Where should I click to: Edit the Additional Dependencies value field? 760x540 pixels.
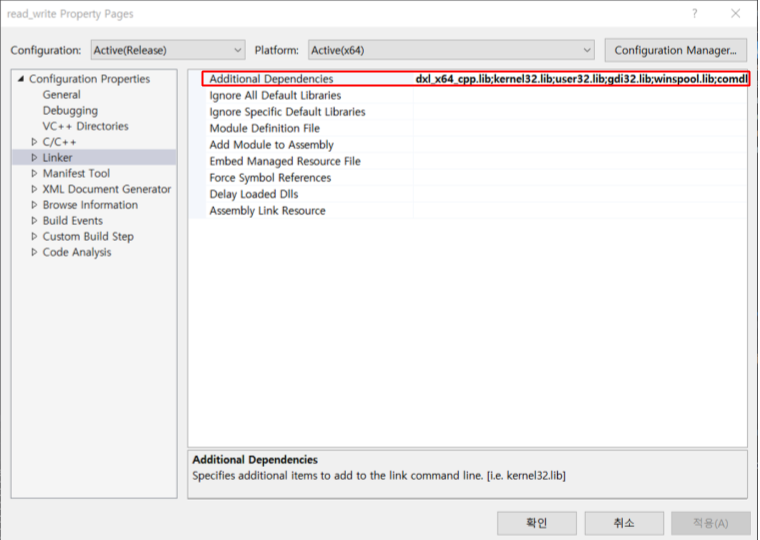tap(580, 79)
